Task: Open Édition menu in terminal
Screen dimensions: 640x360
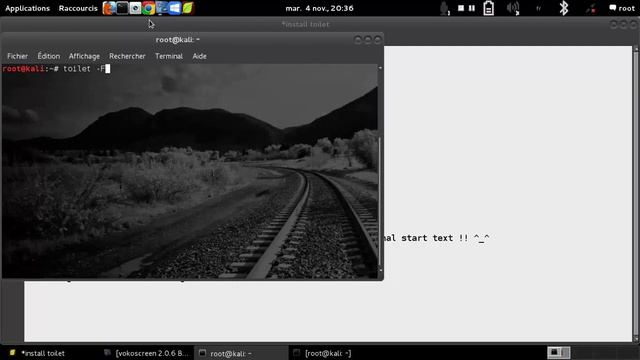Action: pyautogui.click(x=49, y=56)
